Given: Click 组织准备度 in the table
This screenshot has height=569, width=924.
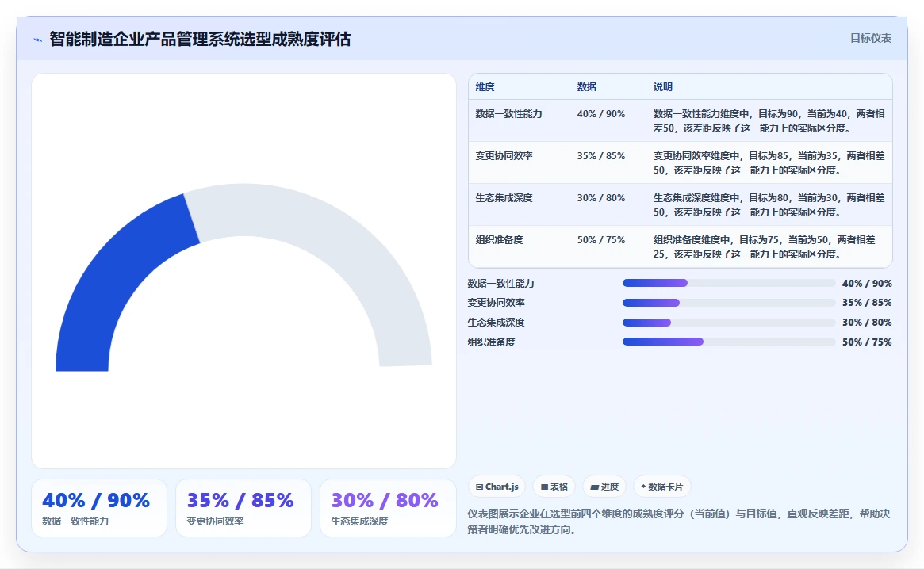Looking at the screenshot, I should coord(499,240).
